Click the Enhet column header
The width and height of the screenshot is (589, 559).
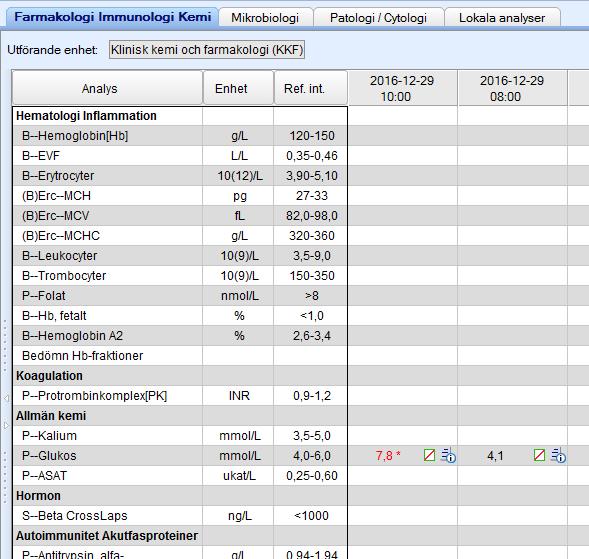(238, 88)
